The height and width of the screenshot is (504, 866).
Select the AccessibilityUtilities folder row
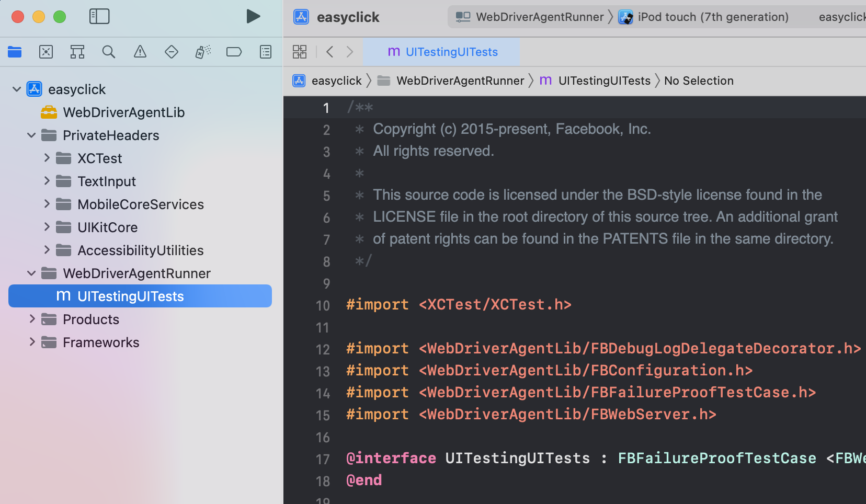[x=140, y=250]
